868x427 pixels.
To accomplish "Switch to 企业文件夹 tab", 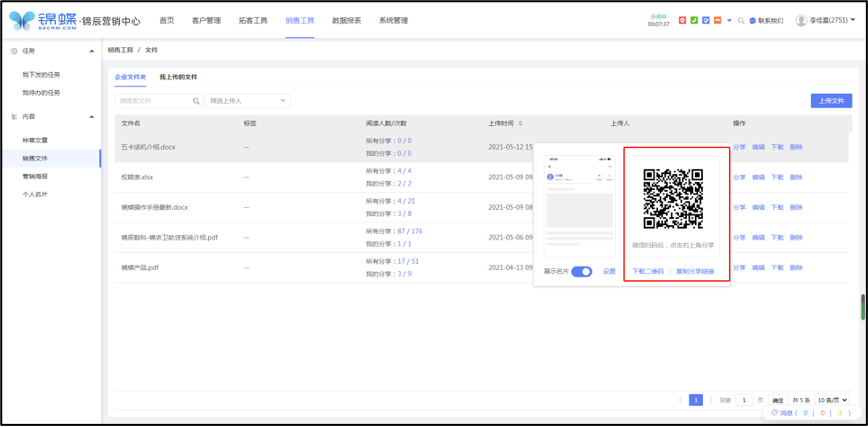I will point(130,77).
